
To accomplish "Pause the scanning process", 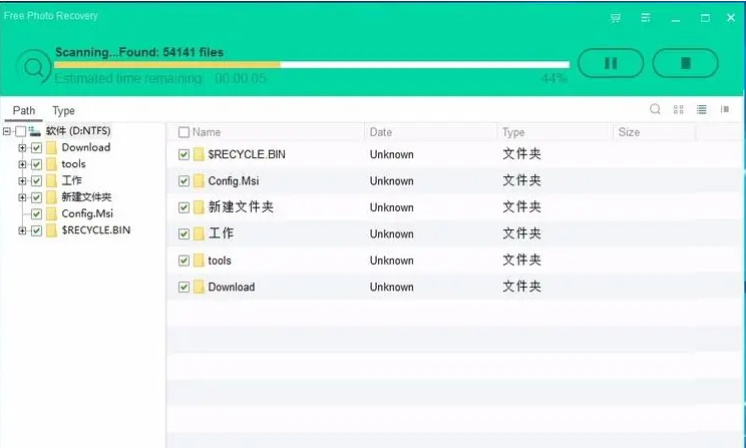I will (x=610, y=63).
